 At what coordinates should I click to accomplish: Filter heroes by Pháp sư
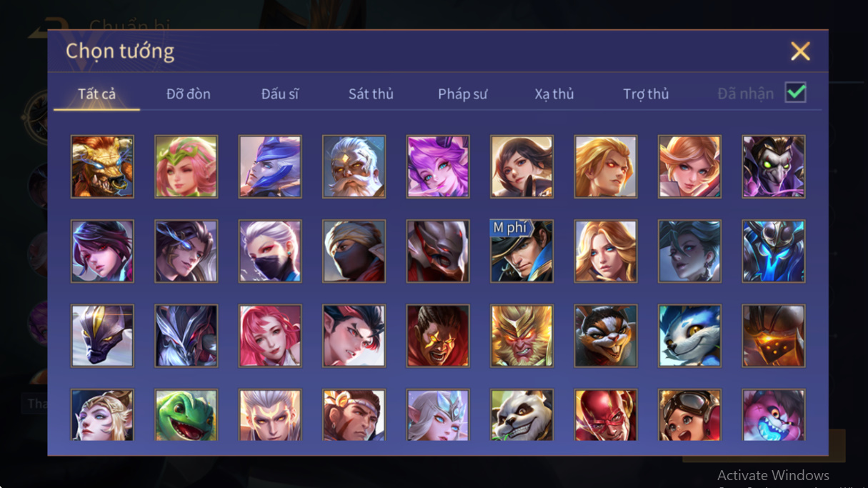tap(463, 94)
